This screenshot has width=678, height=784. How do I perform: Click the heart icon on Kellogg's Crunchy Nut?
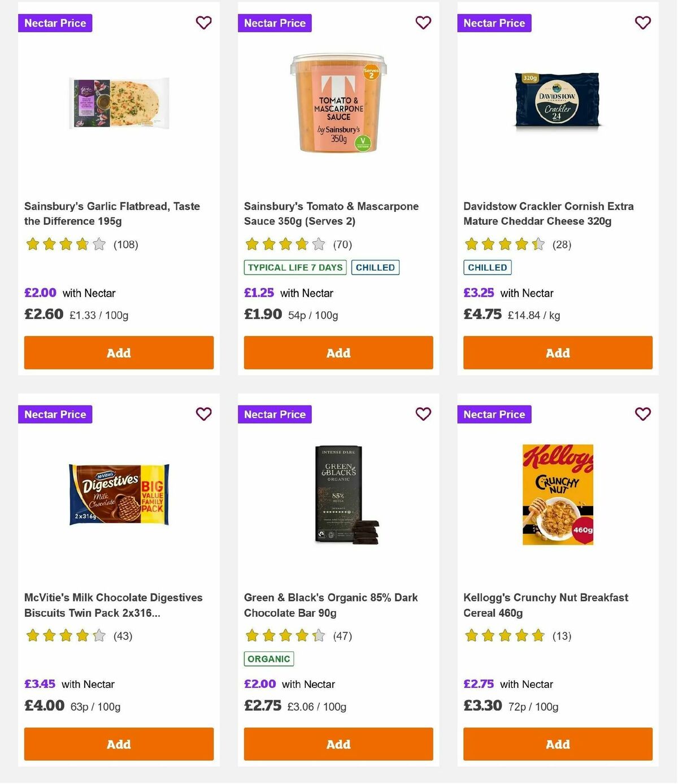coord(642,414)
